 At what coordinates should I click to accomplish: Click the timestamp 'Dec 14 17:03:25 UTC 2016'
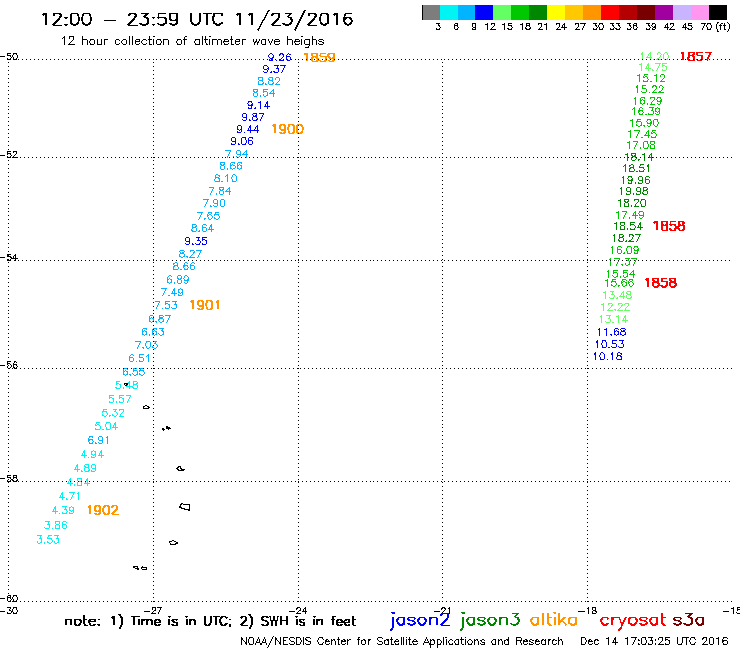click(x=654, y=641)
